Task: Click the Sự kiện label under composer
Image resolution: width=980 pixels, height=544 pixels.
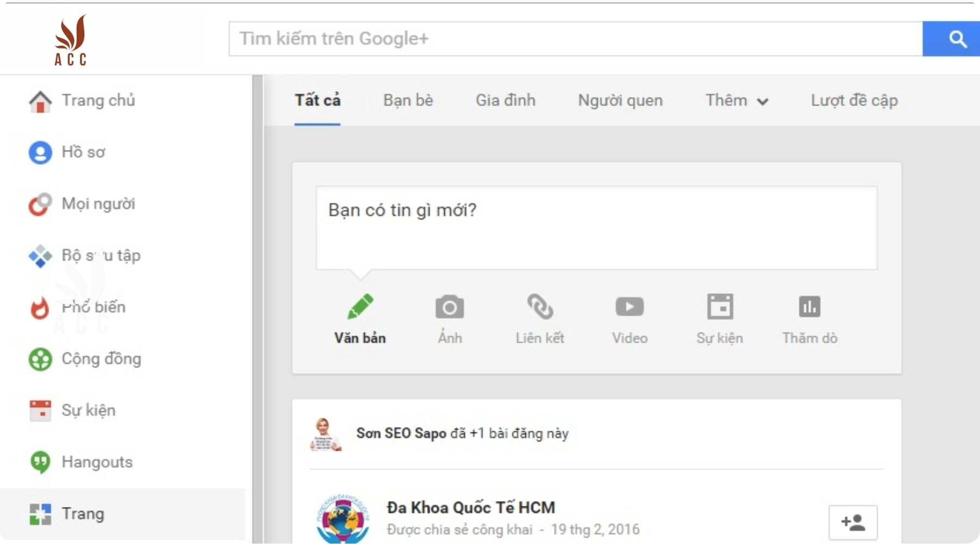Action: click(720, 338)
